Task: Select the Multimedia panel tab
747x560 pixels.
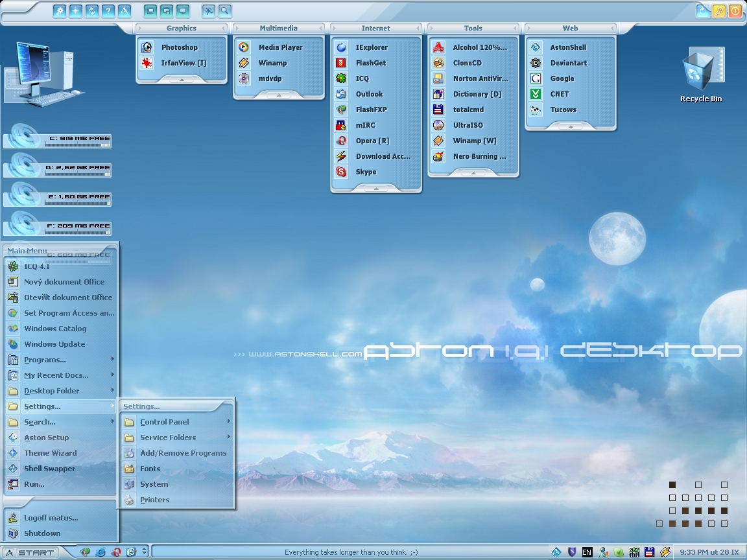Action: tap(279, 28)
